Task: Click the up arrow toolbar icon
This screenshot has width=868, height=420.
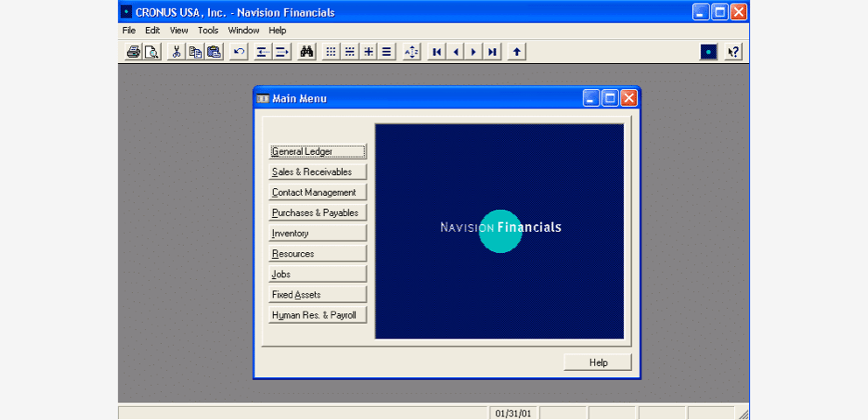Action: click(516, 52)
